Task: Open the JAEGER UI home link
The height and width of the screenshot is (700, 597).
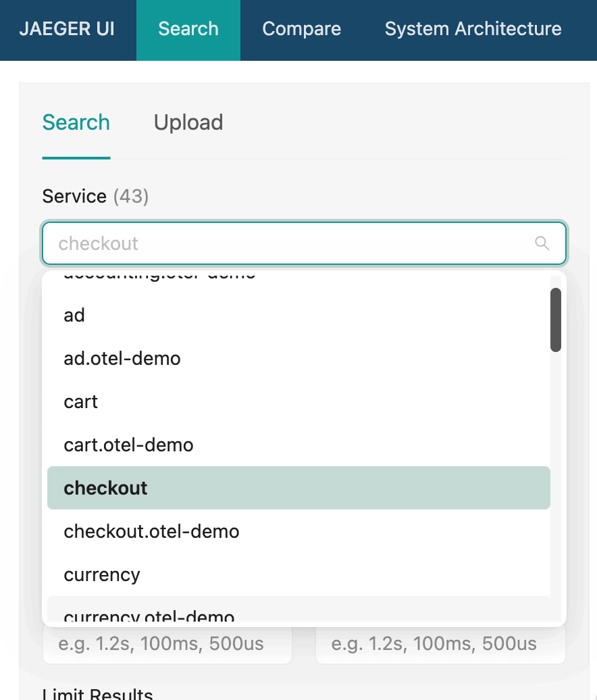Action: click(67, 29)
